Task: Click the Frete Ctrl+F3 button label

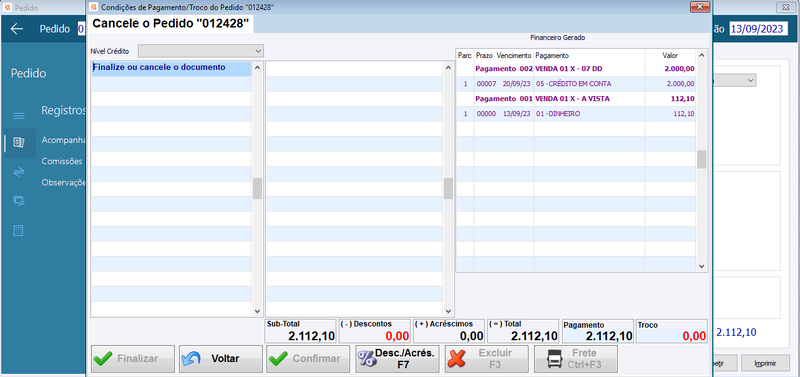Action: point(584,359)
